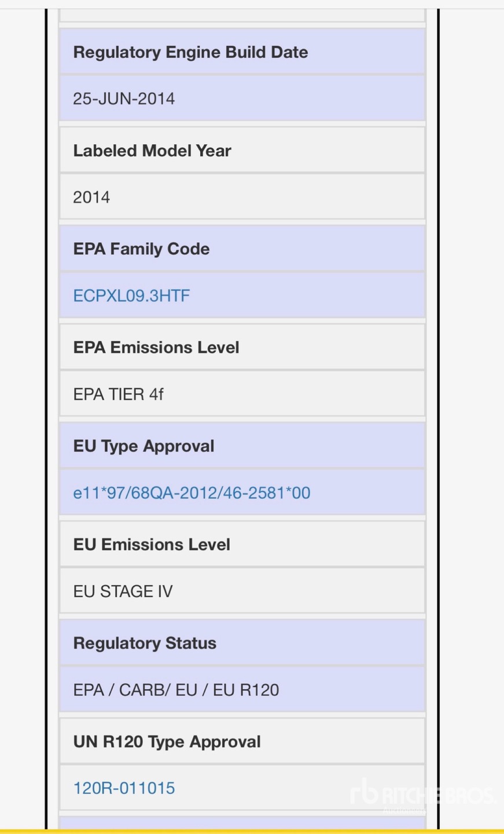Click the Labeled Model Year header
The width and height of the screenshot is (504, 834).
(152, 151)
